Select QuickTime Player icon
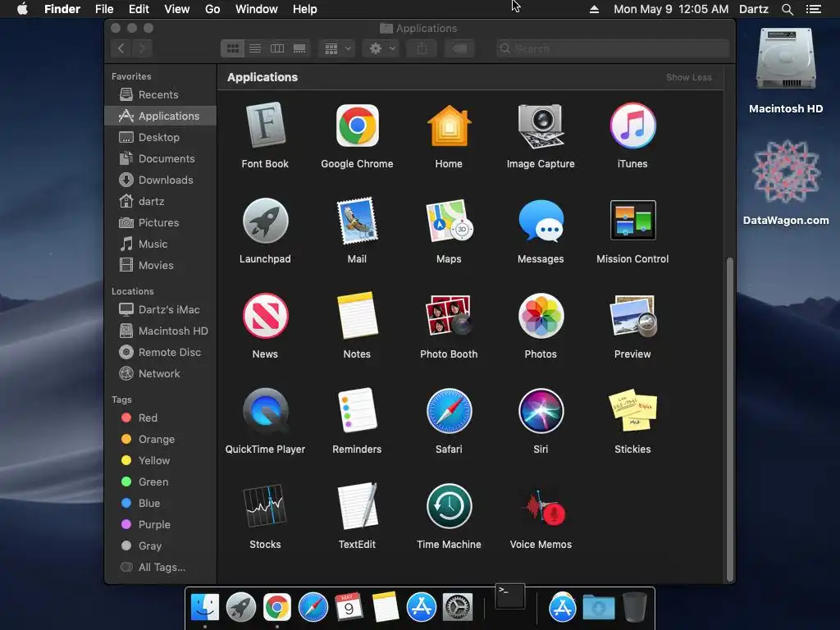 click(x=265, y=411)
